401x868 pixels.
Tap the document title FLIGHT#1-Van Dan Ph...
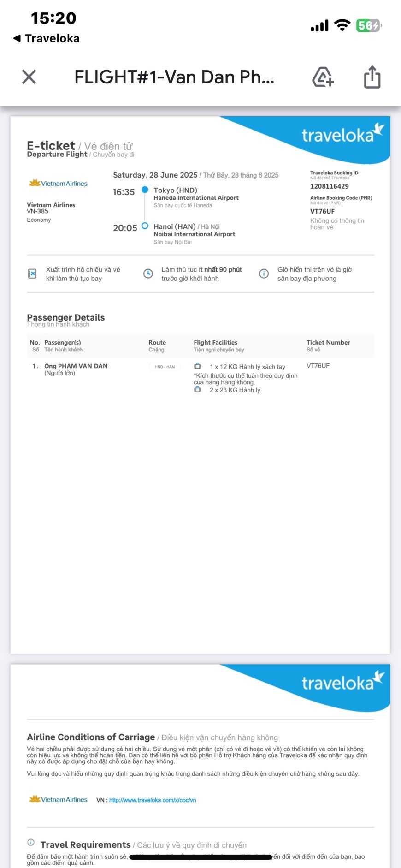click(174, 77)
